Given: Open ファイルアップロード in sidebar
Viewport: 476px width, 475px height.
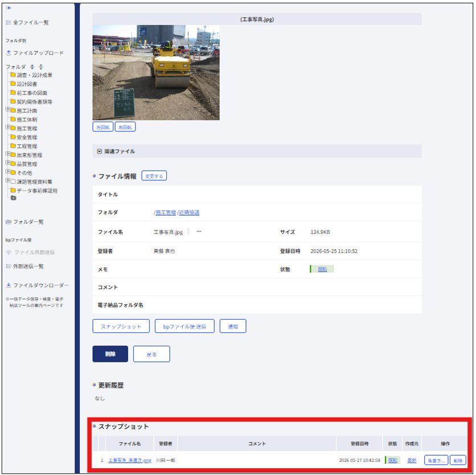Looking at the screenshot, I should point(38,53).
